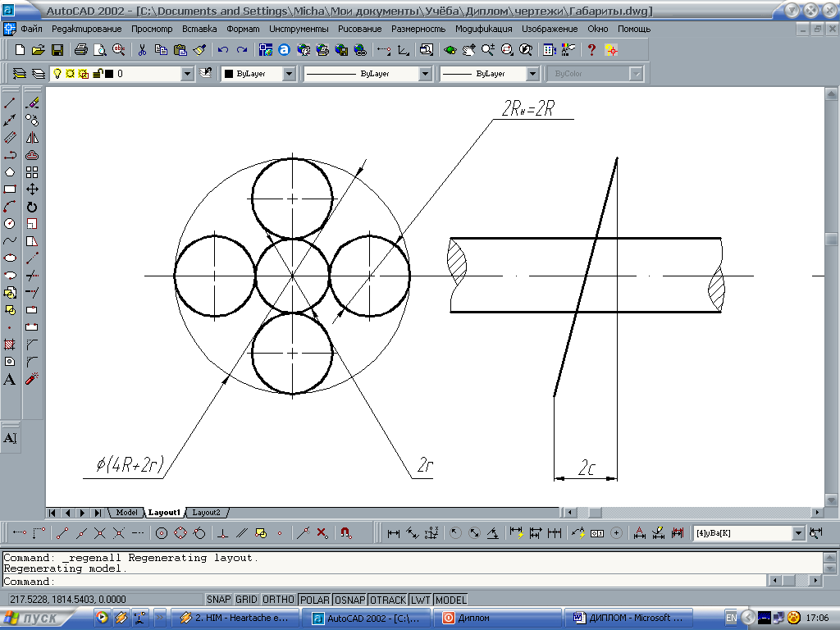Image resolution: width=840 pixels, height=630 pixels.
Task: Select the Erase tool
Action: point(32,103)
